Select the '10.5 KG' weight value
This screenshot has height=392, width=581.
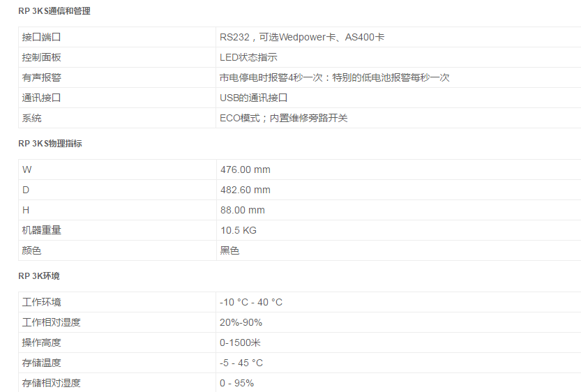click(x=238, y=230)
